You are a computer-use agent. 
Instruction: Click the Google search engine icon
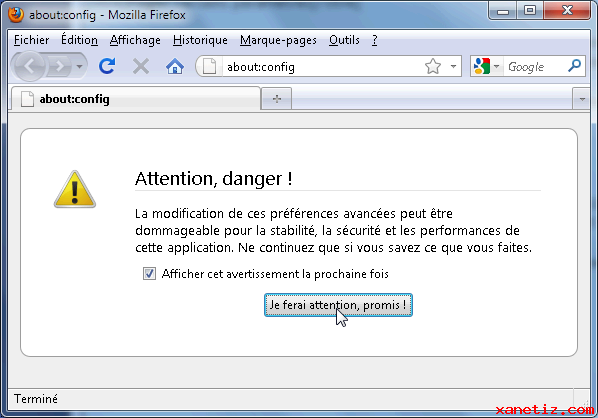pos(481,66)
